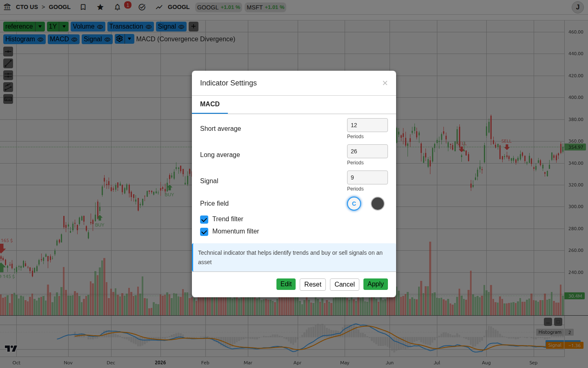Toggle MACD line visibility
Screen dimensions: 588x368
(74, 39)
